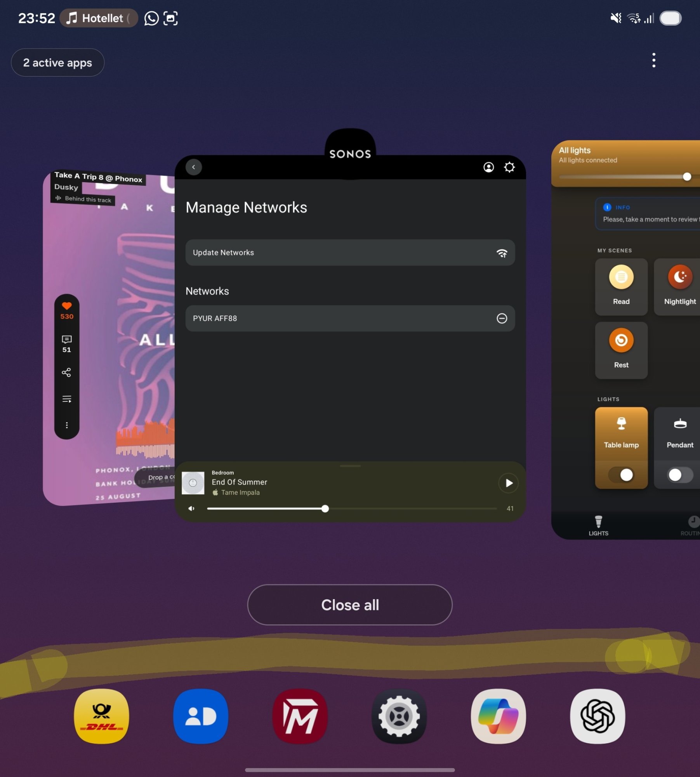Go back in the Sonos app
This screenshot has height=777, width=700.
(194, 167)
